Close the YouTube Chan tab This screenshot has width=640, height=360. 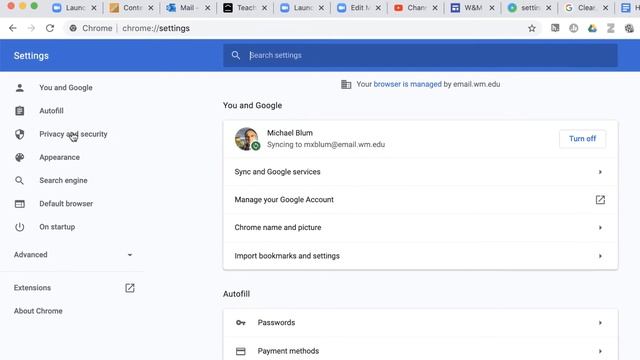[x=435, y=8]
